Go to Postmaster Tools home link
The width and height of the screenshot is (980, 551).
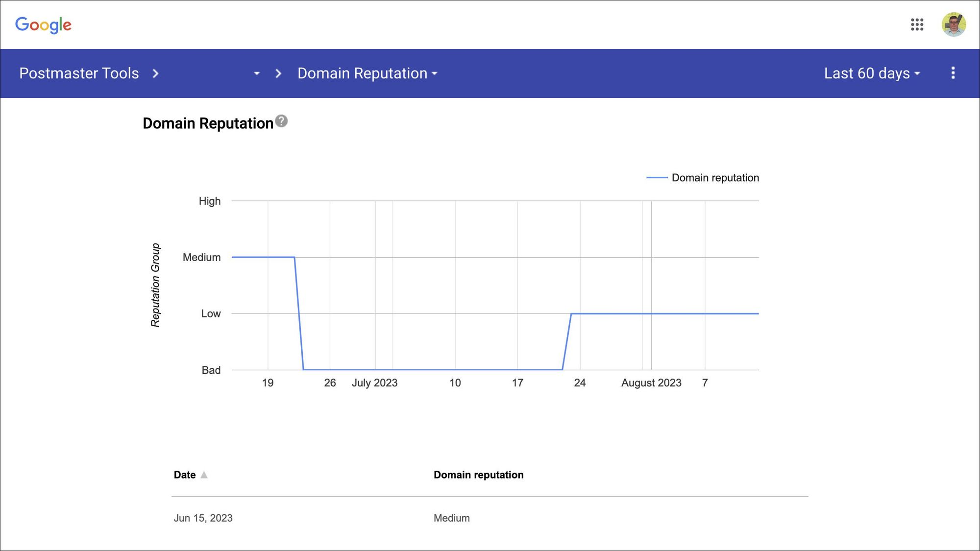(79, 73)
